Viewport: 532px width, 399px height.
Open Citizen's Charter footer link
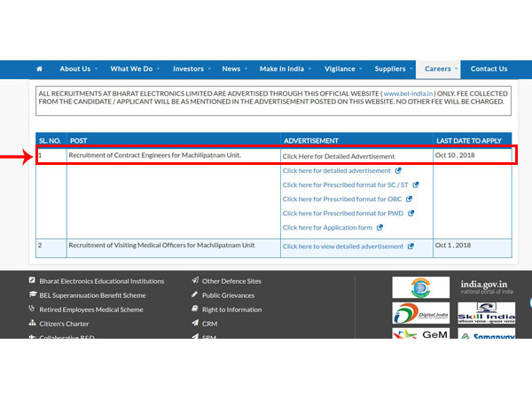pyautogui.click(x=64, y=324)
